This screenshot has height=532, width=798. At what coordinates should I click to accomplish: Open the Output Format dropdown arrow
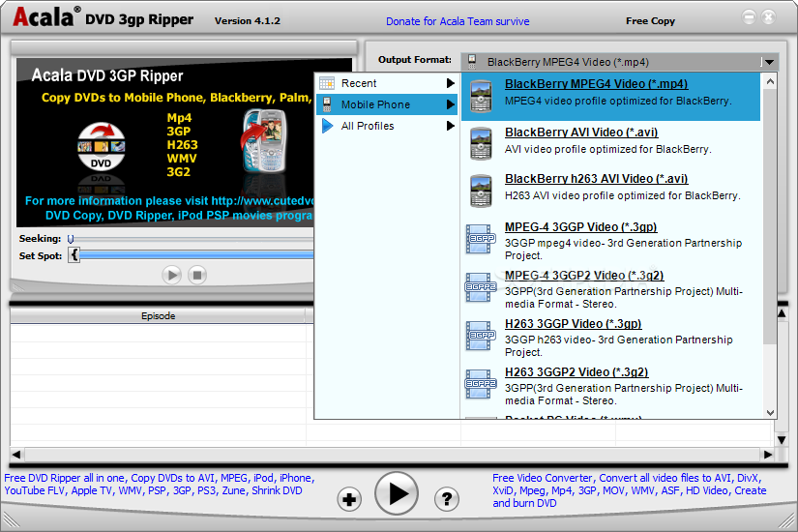[x=769, y=62]
